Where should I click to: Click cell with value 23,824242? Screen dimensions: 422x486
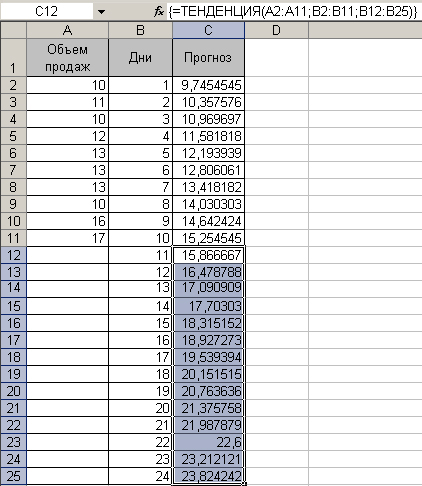[x=208, y=476]
